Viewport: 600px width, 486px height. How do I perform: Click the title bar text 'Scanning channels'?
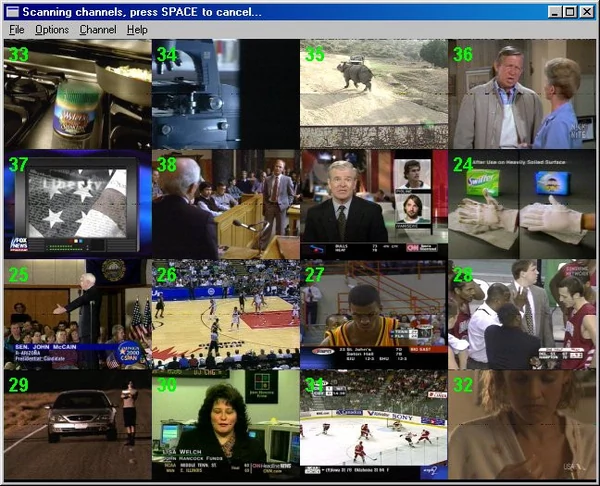pos(73,12)
